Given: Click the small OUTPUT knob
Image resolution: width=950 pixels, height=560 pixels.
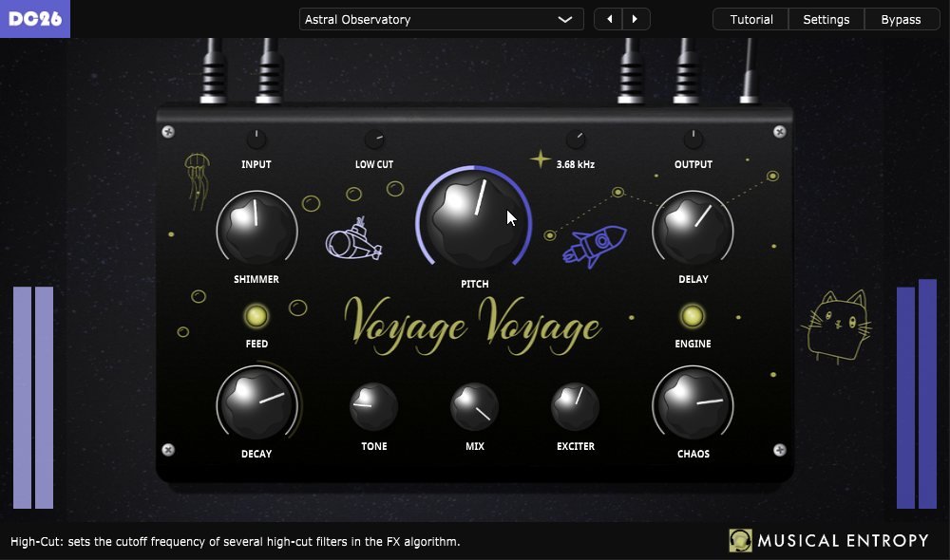Looking at the screenshot, I should click(693, 140).
